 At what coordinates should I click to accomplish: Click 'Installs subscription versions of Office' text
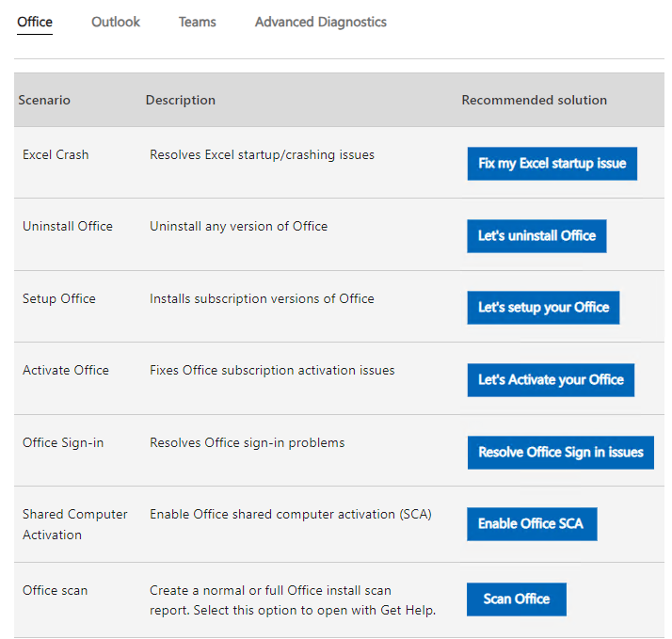[262, 298]
